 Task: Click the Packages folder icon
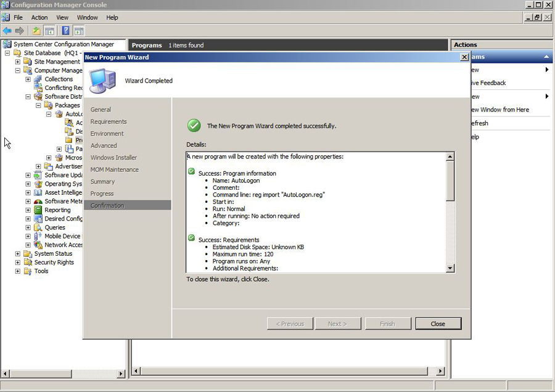point(48,105)
